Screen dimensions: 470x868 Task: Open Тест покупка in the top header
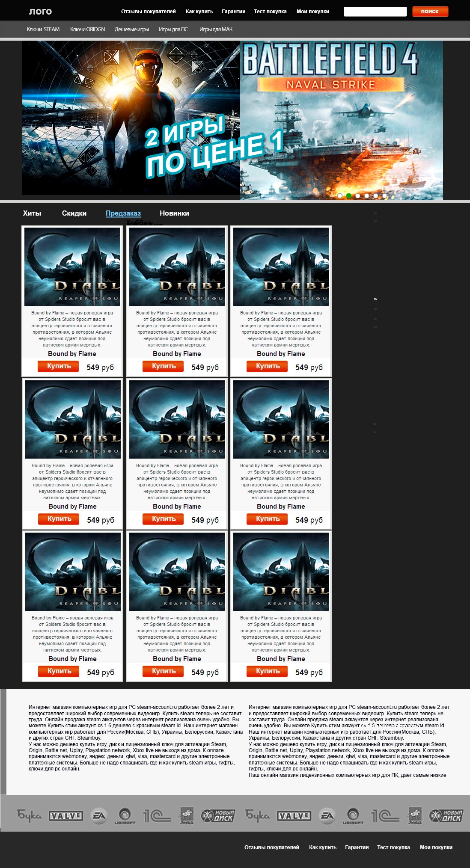(x=270, y=12)
